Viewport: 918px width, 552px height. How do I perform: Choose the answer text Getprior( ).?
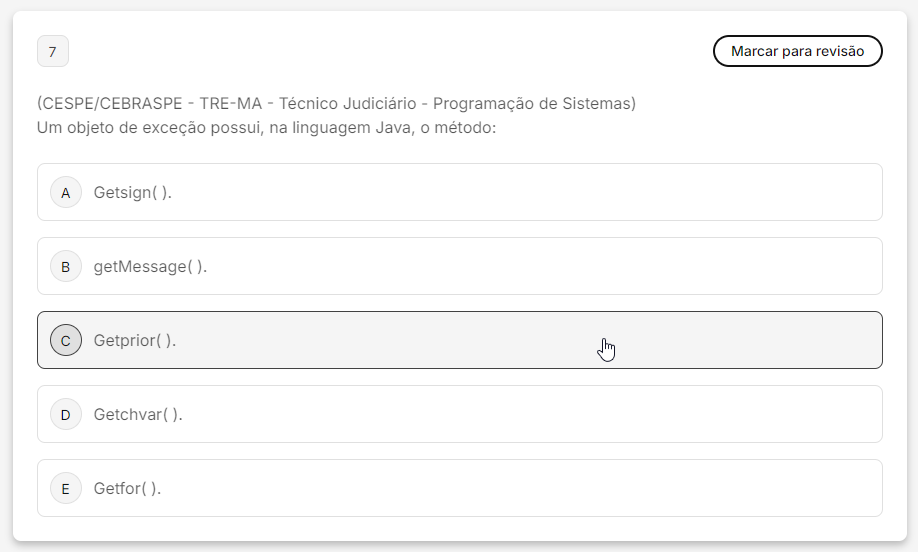135,340
